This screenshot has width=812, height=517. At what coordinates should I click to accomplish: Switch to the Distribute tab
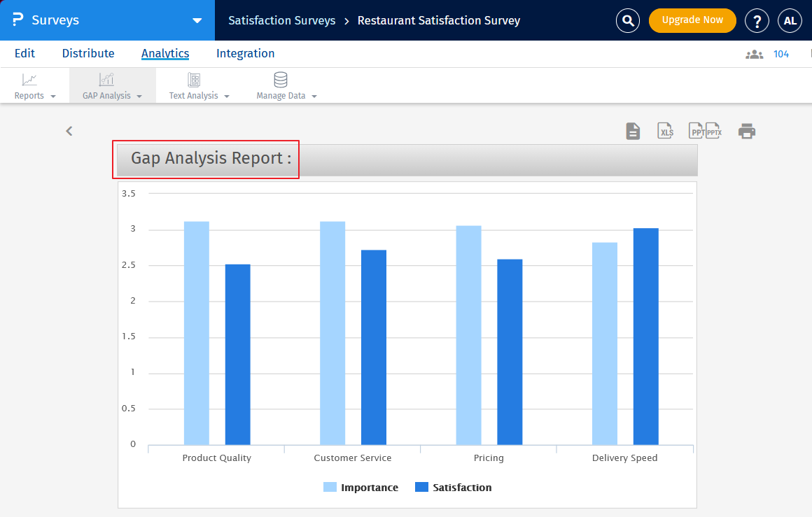(x=88, y=53)
